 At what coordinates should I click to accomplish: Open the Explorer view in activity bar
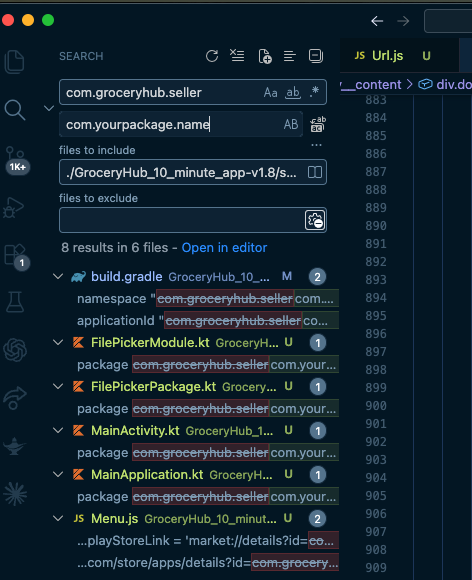point(14,61)
